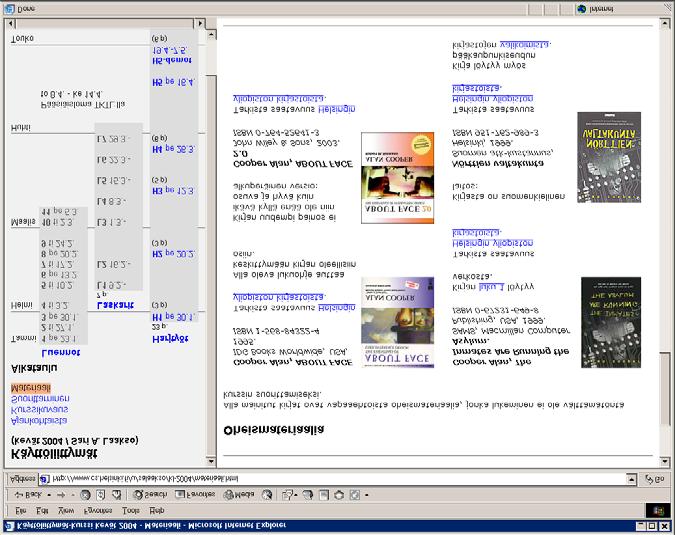Open the Forward button history dropdown
Image resolution: width=675 pixels, height=535 pixels.
[72, 495]
